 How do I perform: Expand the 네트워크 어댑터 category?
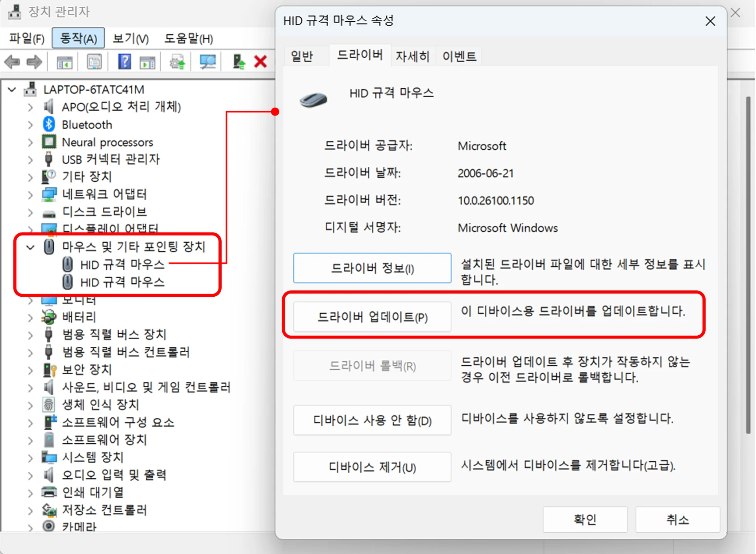[x=30, y=194]
